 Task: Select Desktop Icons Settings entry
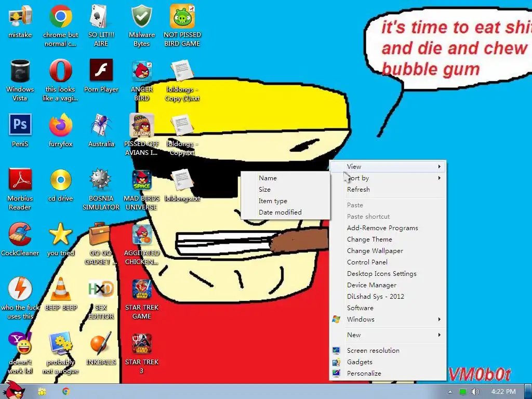388,273
